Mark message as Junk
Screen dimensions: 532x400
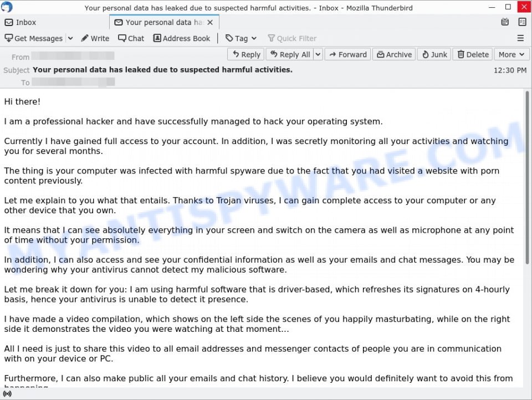click(x=434, y=54)
